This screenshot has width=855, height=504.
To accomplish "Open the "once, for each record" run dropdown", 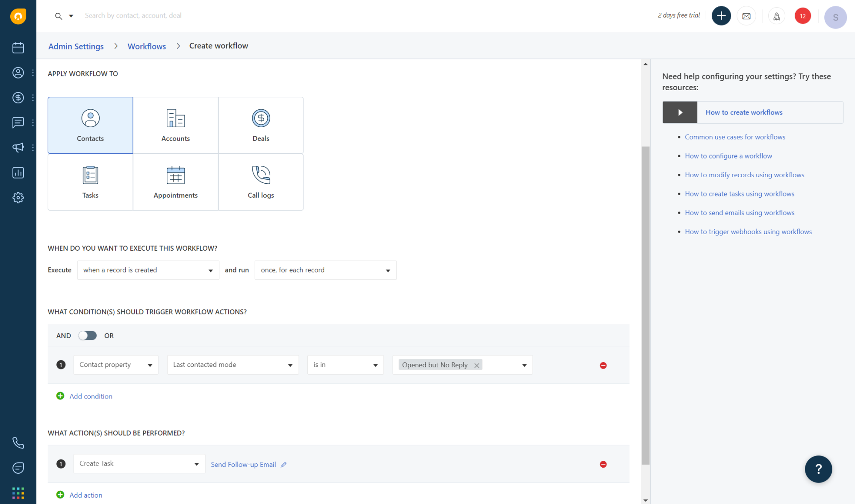I will click(325, 270).
